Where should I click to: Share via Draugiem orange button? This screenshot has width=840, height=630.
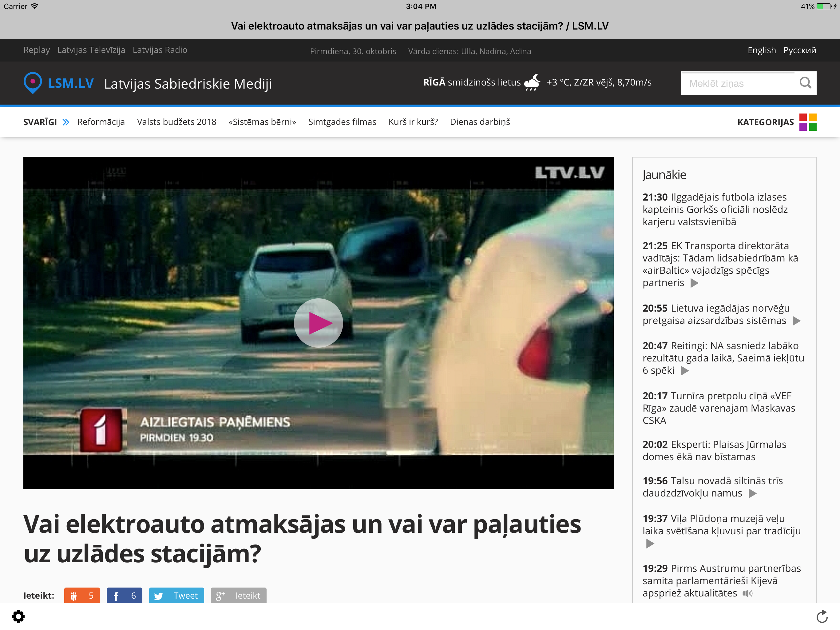(82, 595)
